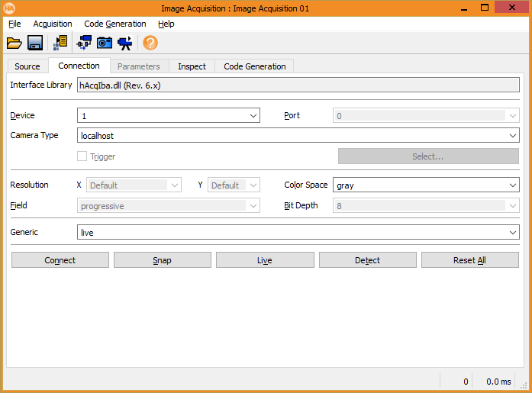
Task: Open the Resolution Y dropdown
Action: click(234, 185)
